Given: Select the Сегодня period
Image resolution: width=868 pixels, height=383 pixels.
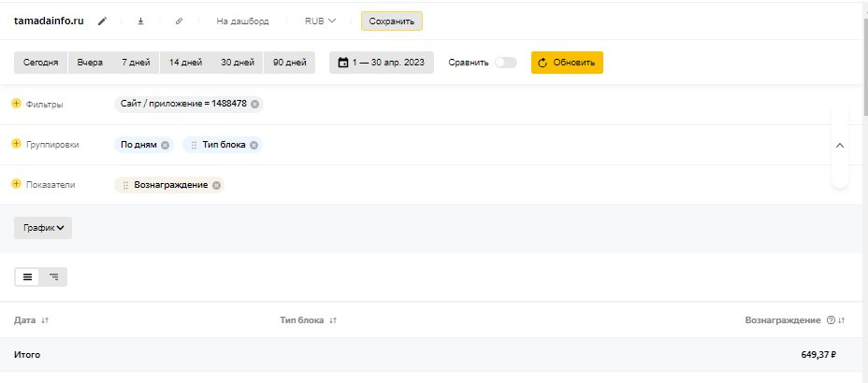Looking at the screenshot, I should pos(40,63).
